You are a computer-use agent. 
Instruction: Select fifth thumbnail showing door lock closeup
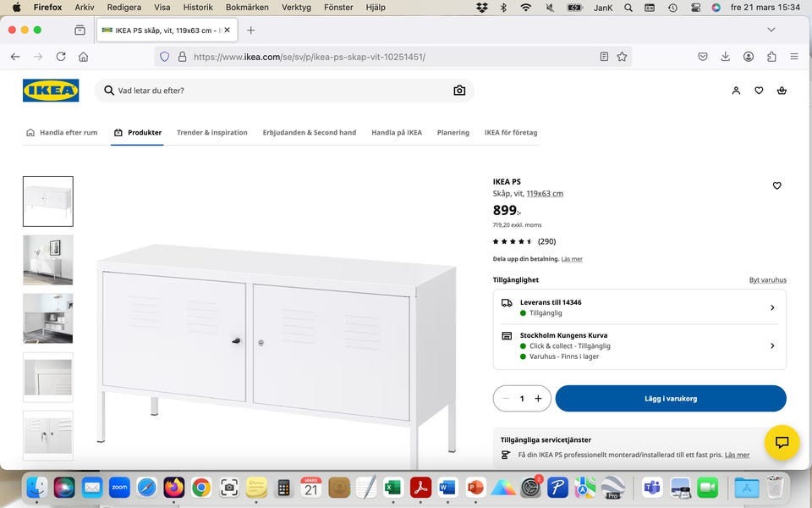point(48,435)
